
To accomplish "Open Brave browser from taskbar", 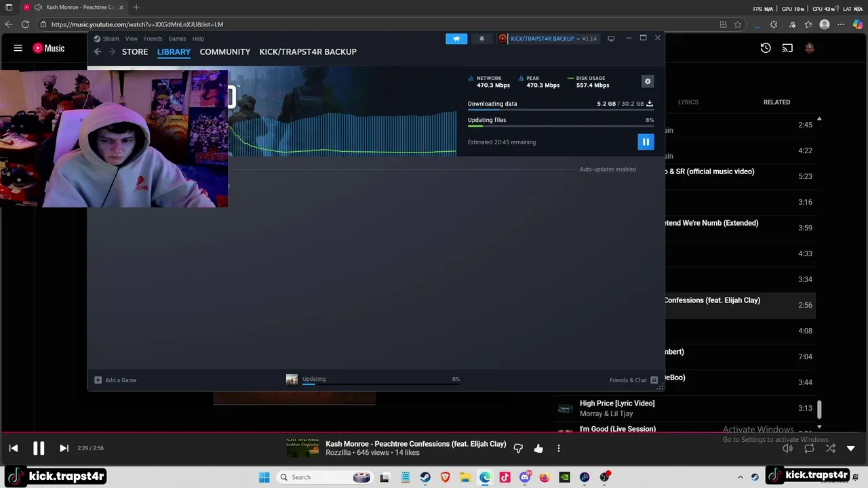I will (446, 477).
